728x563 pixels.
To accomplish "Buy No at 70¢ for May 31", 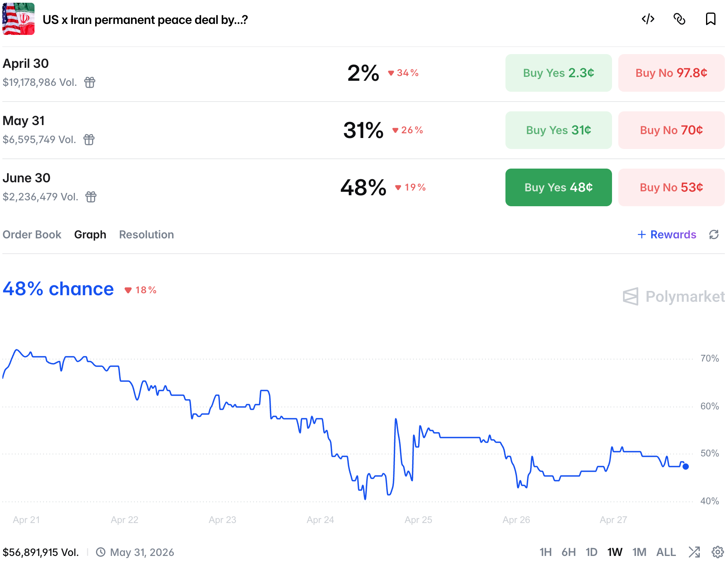I will click(671, 130).
